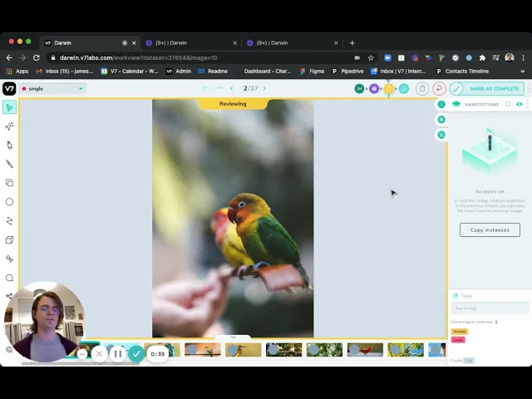Screen dimensions: 532x399
Task: Cancel the recording with red X
Action: [x=99, y=354]
